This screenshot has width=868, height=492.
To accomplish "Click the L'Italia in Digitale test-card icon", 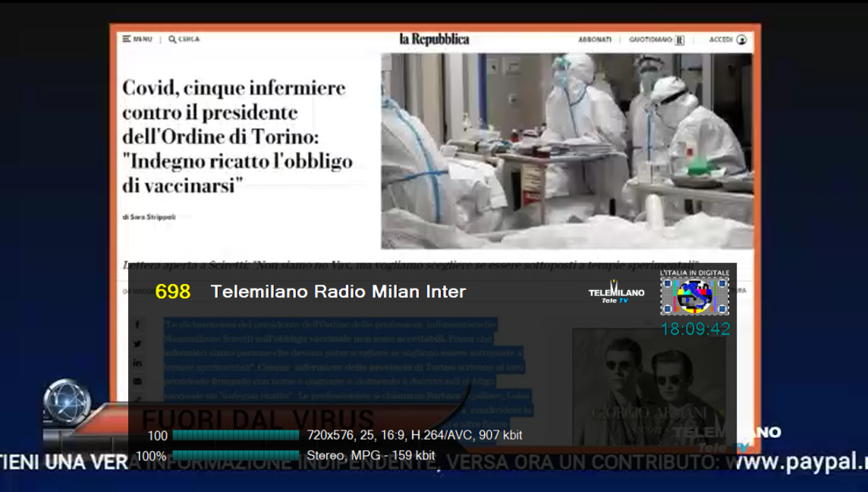I will coord(695,296).
